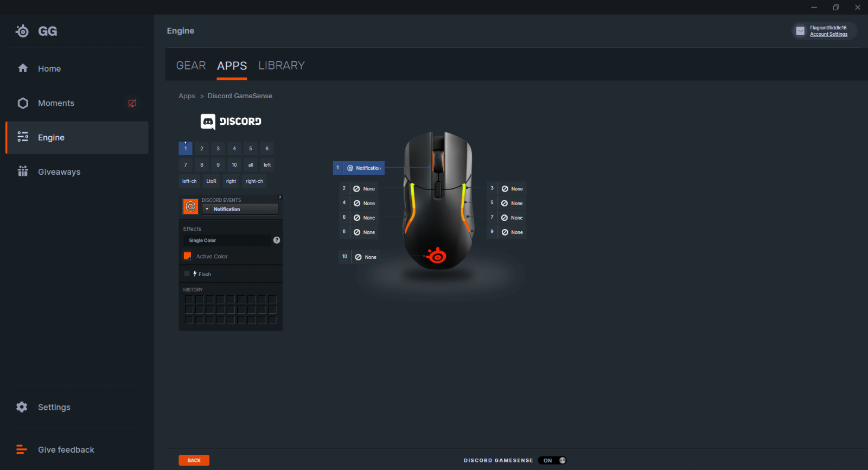Select zone button 9
This screenshot has height=470, width=868.
coord(218,165)
